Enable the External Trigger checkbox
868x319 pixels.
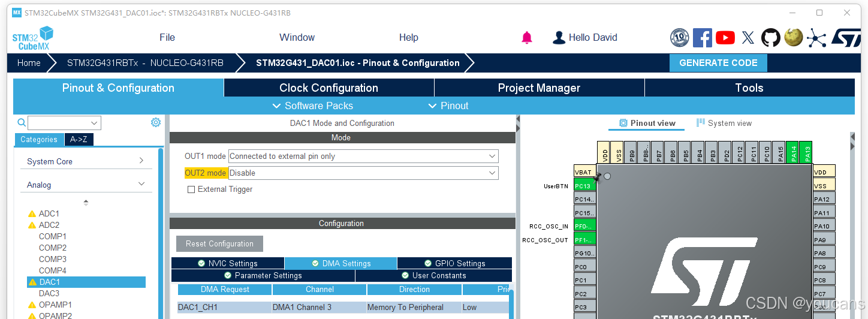click(x=191, y=189)
